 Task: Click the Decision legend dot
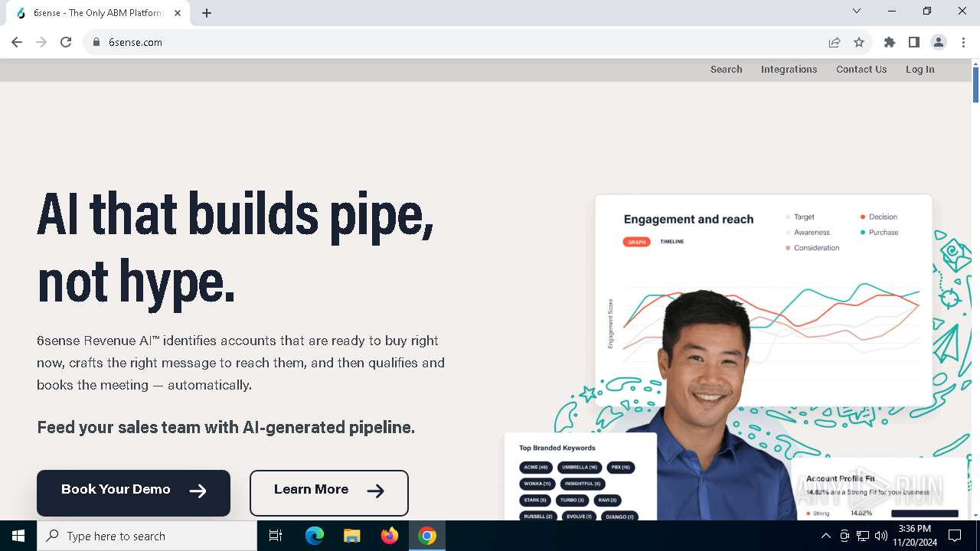point(863,217)
